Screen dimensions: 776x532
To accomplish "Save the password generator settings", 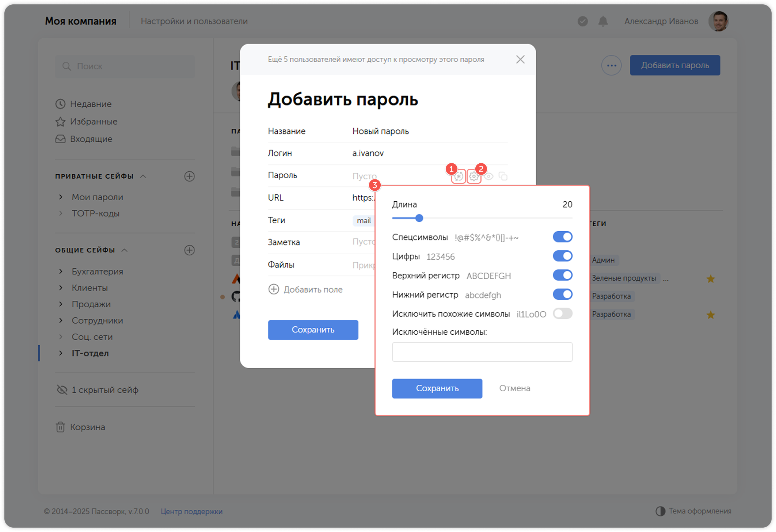I will pyautogui.click(x=437, y=388).
